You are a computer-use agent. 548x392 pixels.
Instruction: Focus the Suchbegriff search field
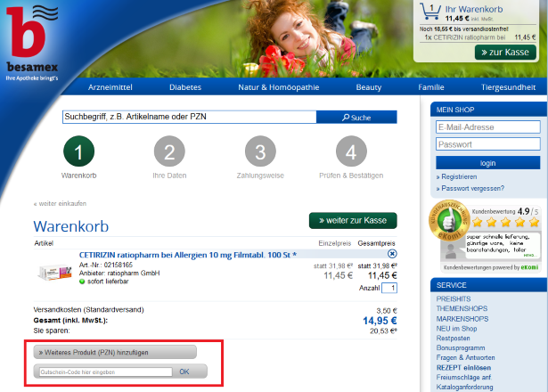tap(190, 117)
